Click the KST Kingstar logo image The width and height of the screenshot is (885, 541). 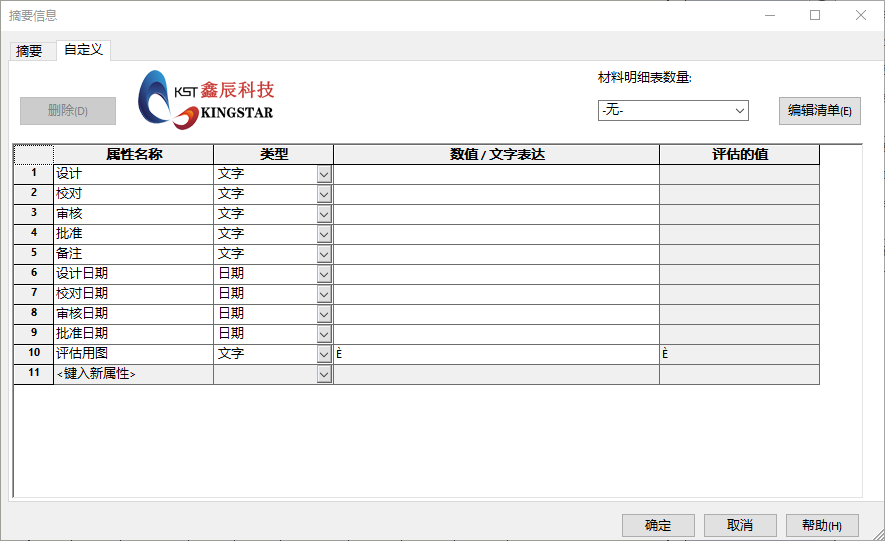pos(206,100)
